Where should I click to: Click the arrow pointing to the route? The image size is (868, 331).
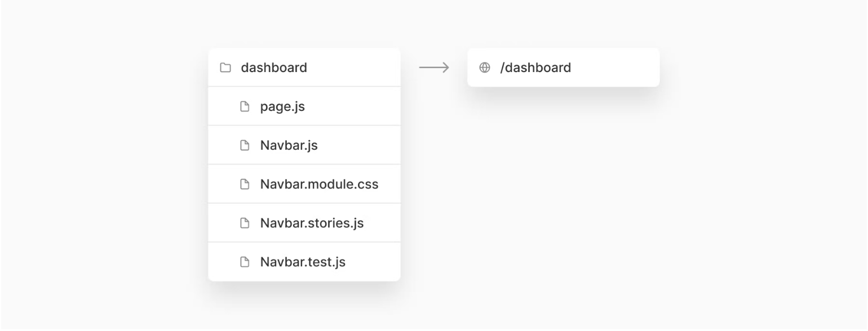point(433,68)
